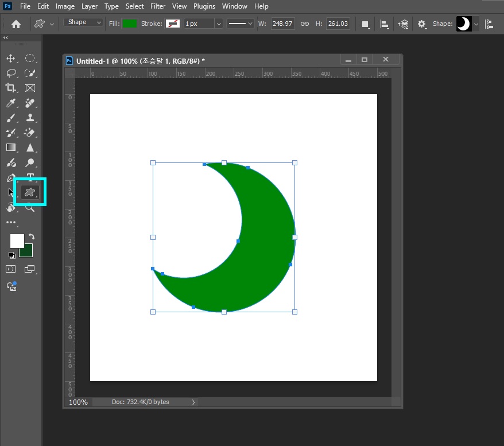Open the Window menu
504x446 pixels.
(x=235, y=6)
